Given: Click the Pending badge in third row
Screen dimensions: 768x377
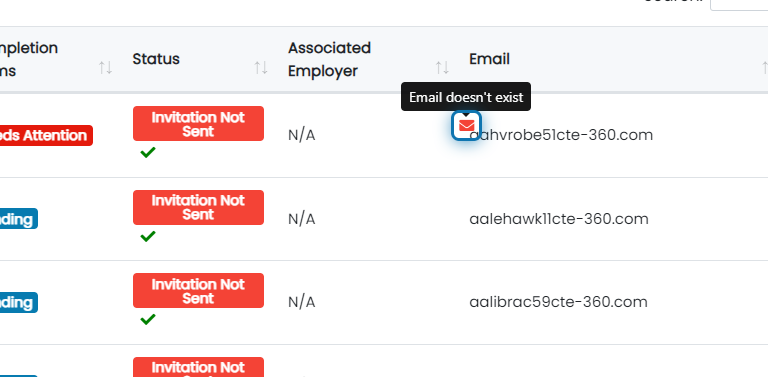Looking at the screenshot, I should point(19,303).
